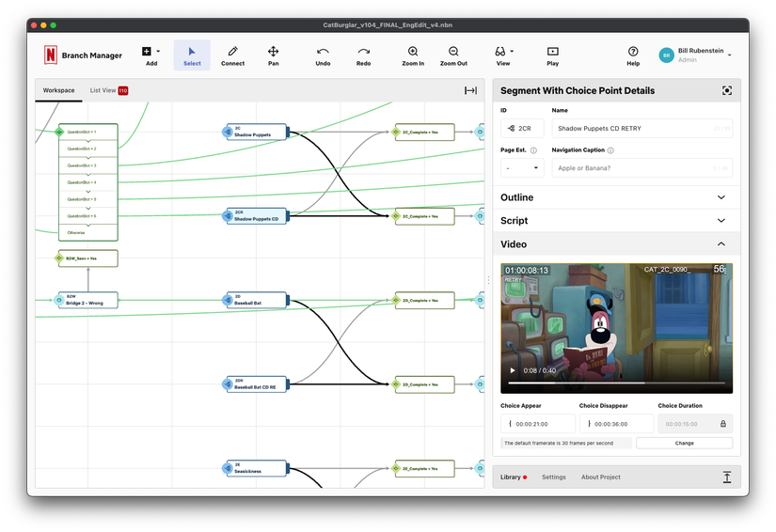Click the video preview thumbnail

(617, 328)
